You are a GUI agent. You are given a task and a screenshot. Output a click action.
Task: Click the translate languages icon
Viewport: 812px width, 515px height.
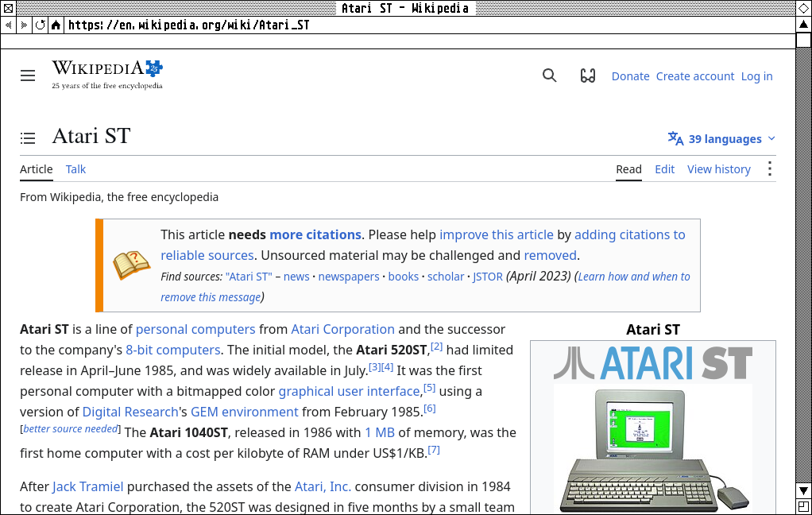(x=676, y=138)
